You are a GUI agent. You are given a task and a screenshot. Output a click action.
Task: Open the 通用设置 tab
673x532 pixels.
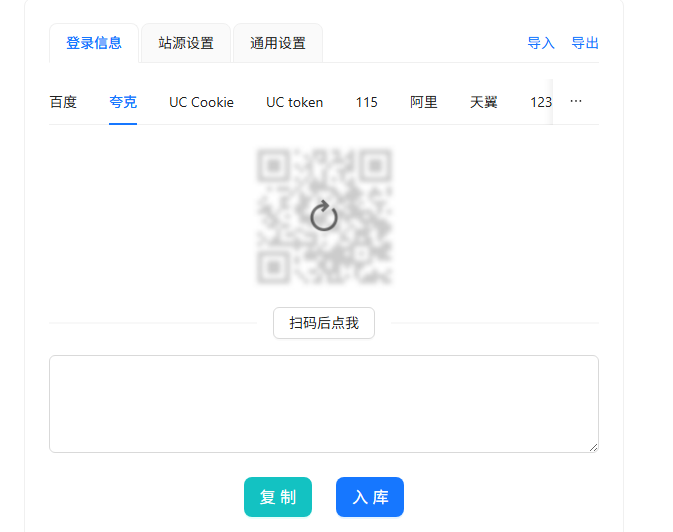[x=278, y=43]
